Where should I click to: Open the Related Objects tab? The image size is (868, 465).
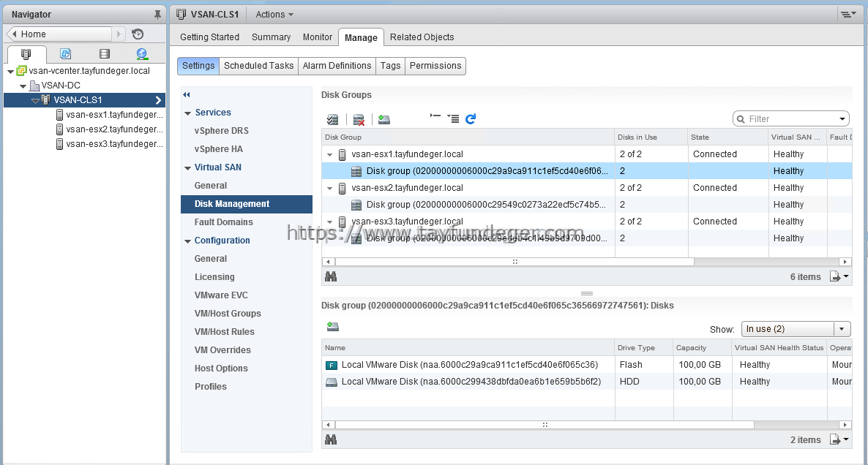point(422,37)
